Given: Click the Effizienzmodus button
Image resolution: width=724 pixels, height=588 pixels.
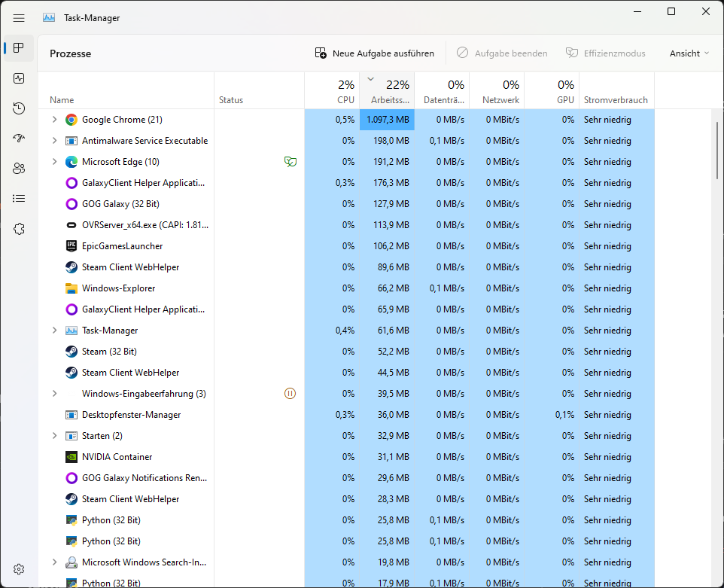Looking at the screenshot, I should 605,53.
